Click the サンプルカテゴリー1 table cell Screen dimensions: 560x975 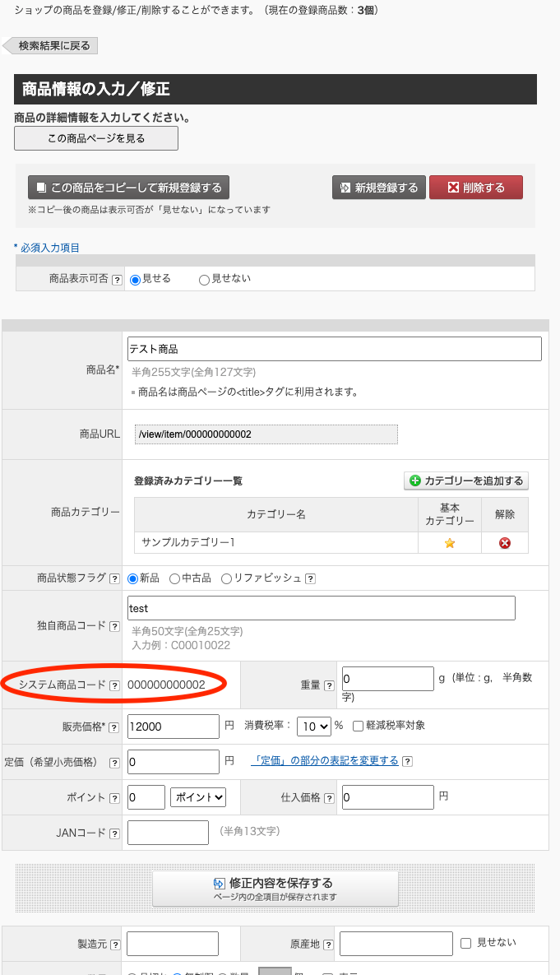[x=276, y=542]
